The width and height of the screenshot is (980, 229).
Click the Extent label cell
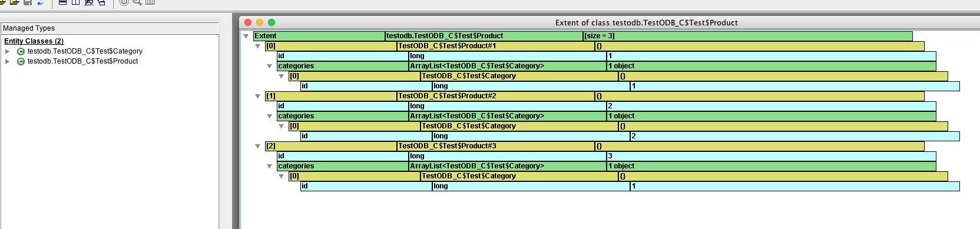(x=319, y=36)
